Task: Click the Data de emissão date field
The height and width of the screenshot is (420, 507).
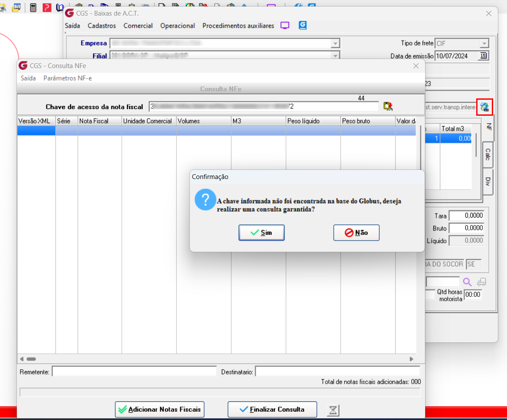Action: [x=457, y=55]
